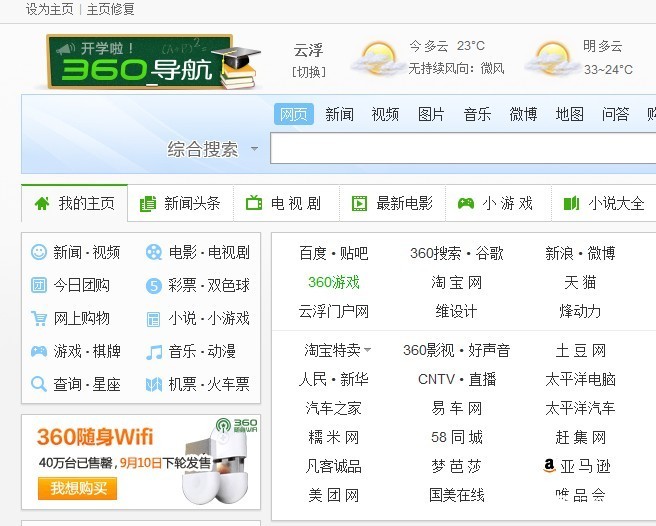Open the 综合搜索 search engine dropdown
The width and height of the screenshot is (656, 526).
pos(254,149)
